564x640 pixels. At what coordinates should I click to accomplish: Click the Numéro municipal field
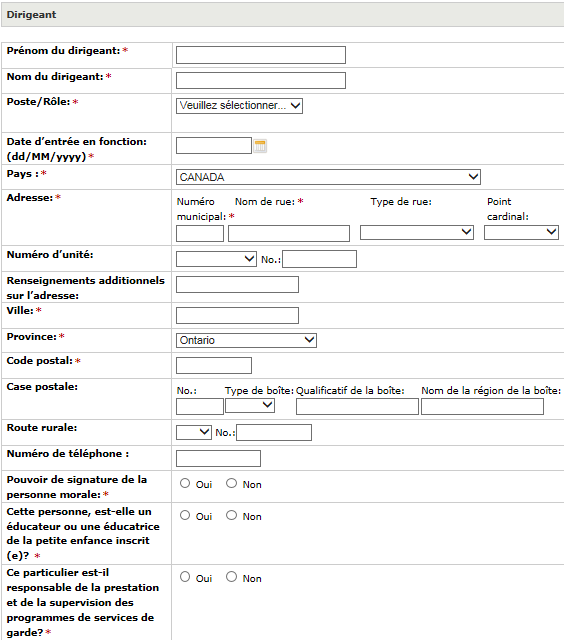[x=200, y=233]
